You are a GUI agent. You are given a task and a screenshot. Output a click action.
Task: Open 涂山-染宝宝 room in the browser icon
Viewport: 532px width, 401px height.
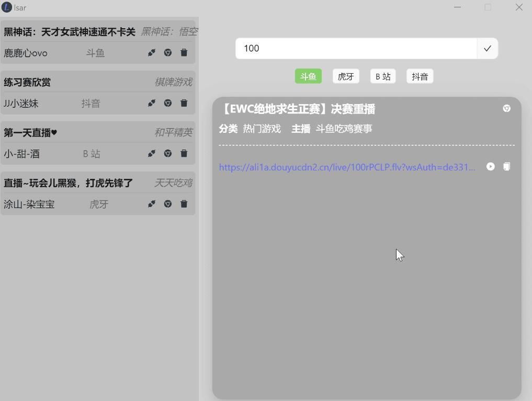[x=167, y=204]
